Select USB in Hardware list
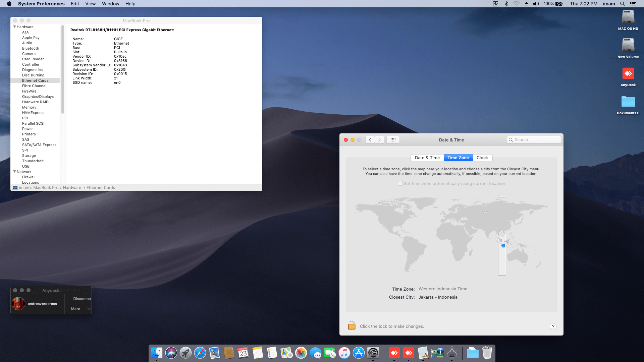644x362 pixels. [26, 166]
